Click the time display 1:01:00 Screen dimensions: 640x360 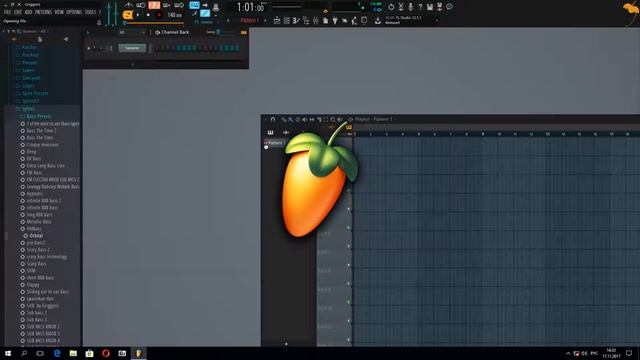click(250, 7)
